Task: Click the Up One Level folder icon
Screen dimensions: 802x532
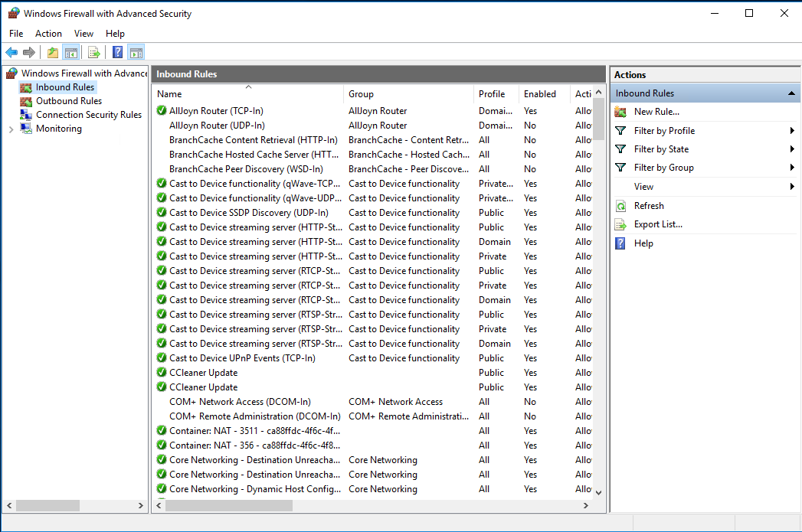Action: 52,52
